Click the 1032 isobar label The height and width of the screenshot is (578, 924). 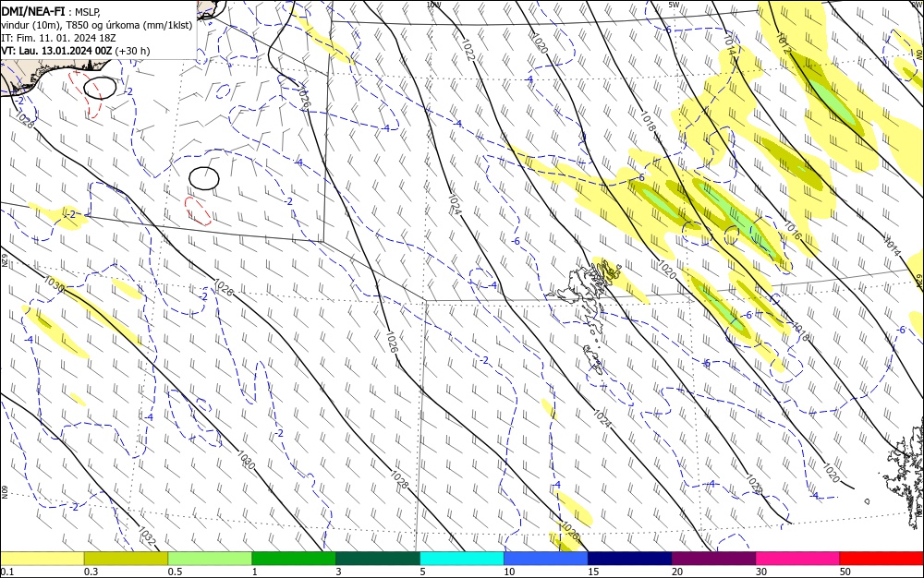point(146,536)
